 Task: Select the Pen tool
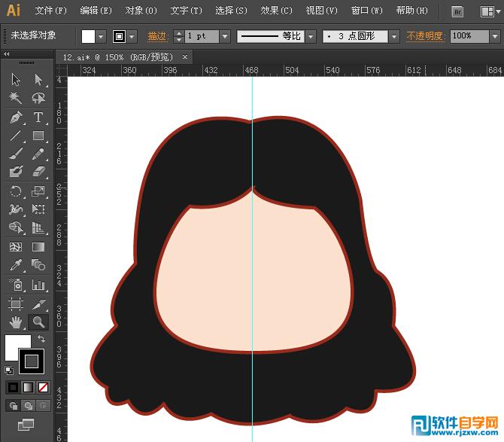click(x=16, y=117)
